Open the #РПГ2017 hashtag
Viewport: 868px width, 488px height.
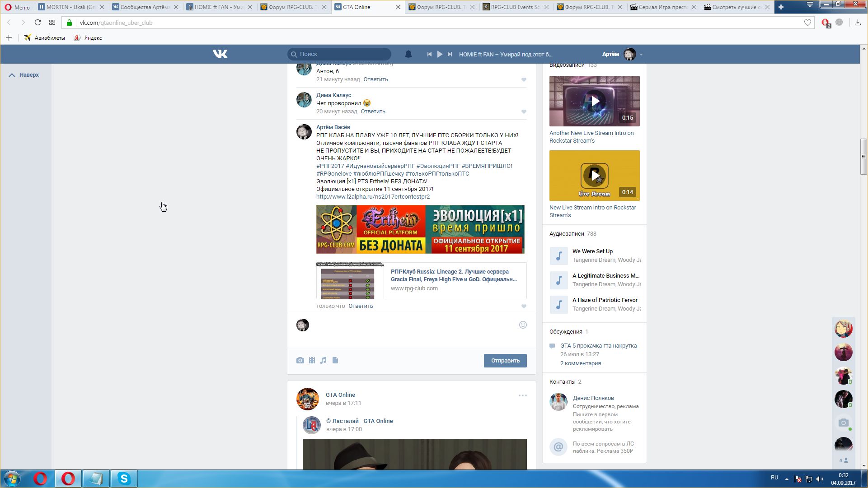[330, 166]
